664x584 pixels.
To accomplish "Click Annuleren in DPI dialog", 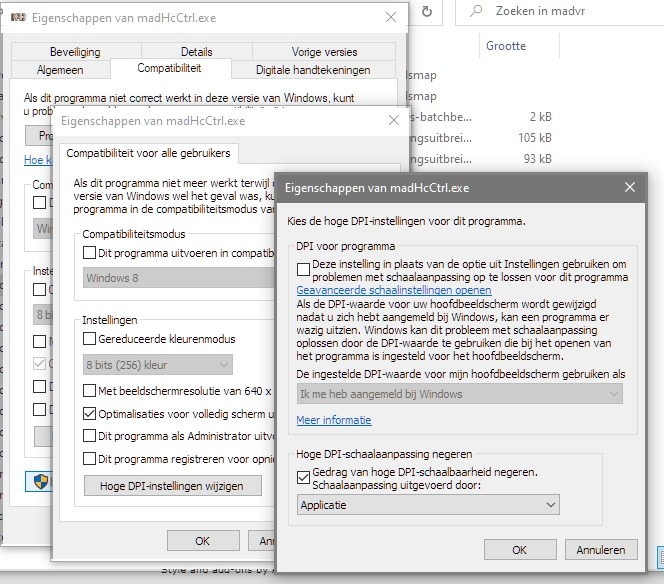I will point(601,550).
